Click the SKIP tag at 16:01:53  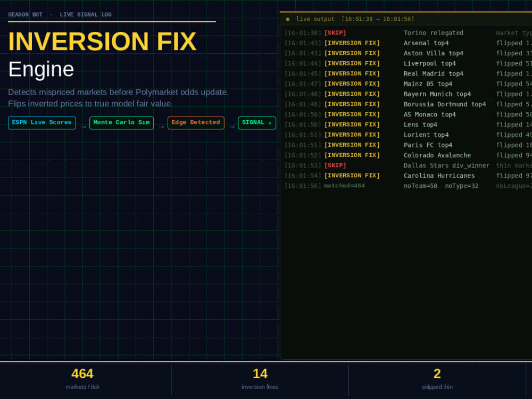pos(335,165)
